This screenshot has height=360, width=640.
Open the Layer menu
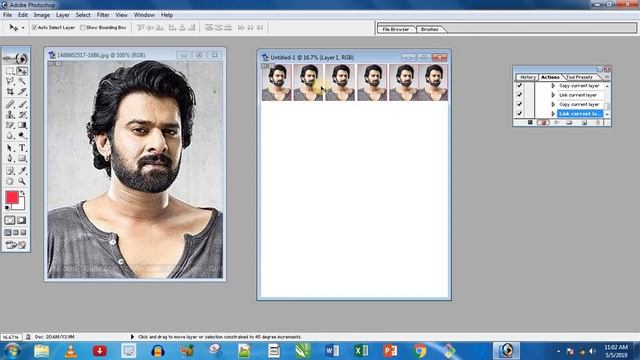(x=62, y=15)
